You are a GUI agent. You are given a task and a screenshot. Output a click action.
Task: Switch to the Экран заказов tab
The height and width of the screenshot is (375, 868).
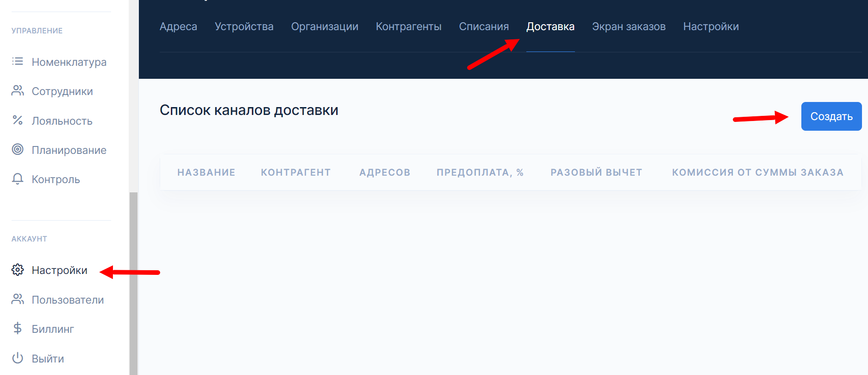coord(629,26)
